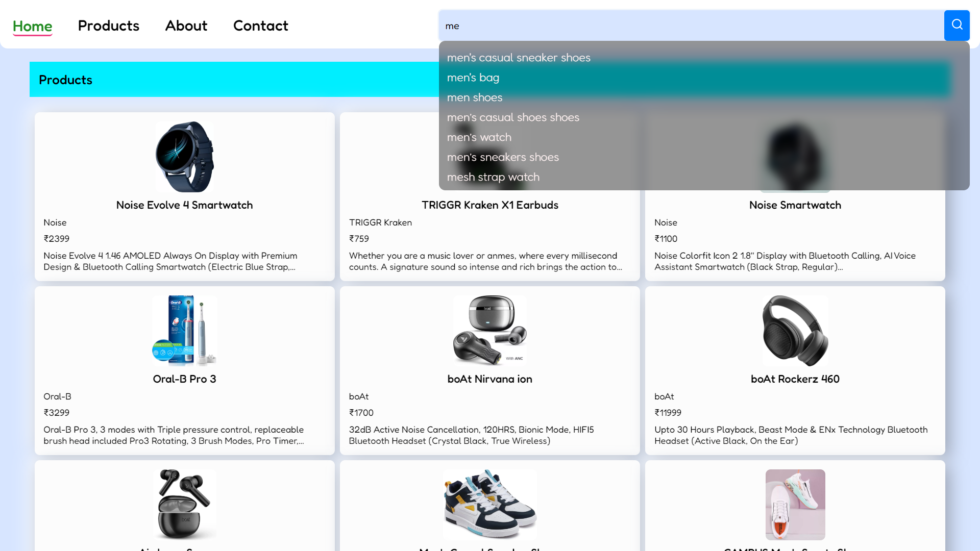The height and width of the screenshot is (551, 980).
Task: Open the 'boAt Rockerz 460' product title
Action: 795,379
